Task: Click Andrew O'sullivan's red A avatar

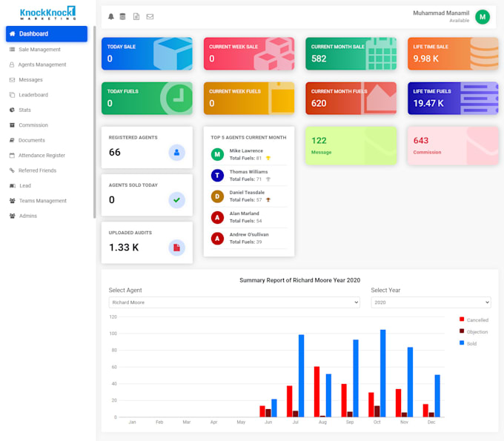Action: pos(217,239)
